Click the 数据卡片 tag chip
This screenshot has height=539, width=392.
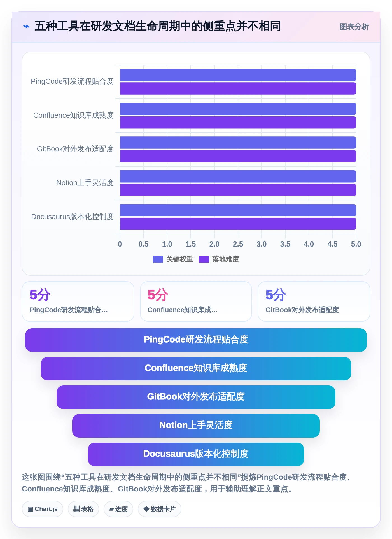click(x=160, y=509)
